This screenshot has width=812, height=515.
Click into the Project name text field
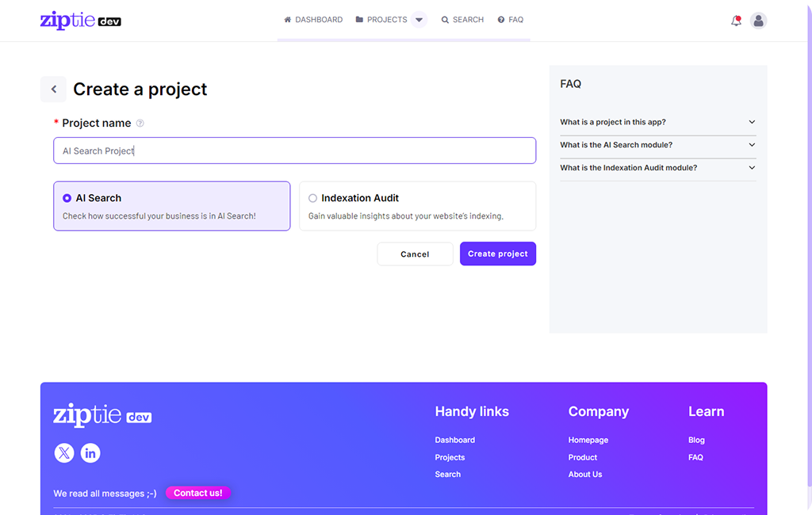pyautogui.click(x=294, y=151)
